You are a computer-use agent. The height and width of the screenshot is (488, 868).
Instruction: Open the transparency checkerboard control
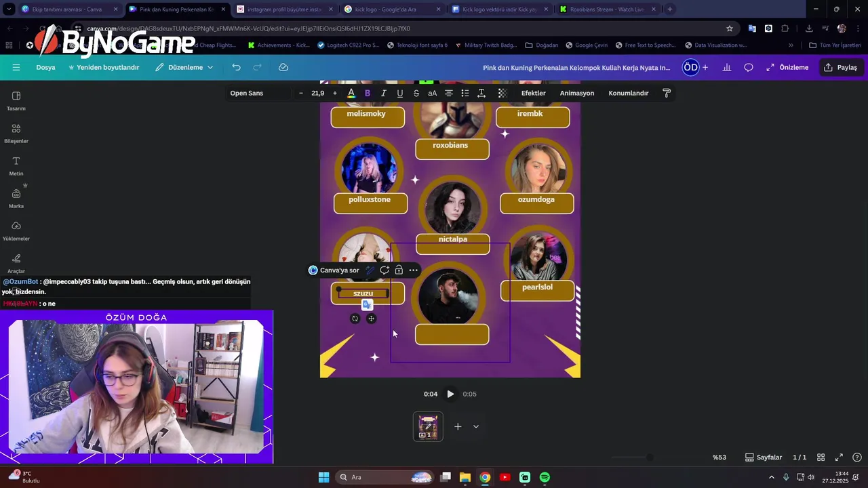[502, 93]
